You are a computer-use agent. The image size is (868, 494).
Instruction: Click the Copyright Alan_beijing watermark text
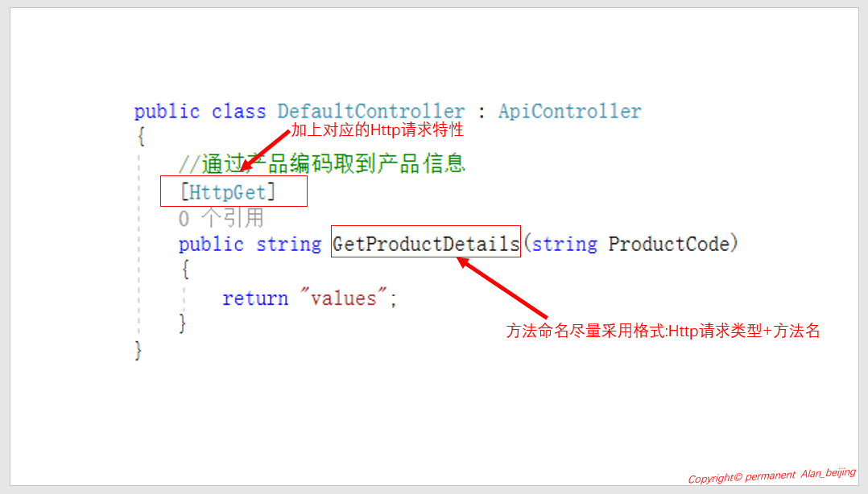tap(771, 475)
